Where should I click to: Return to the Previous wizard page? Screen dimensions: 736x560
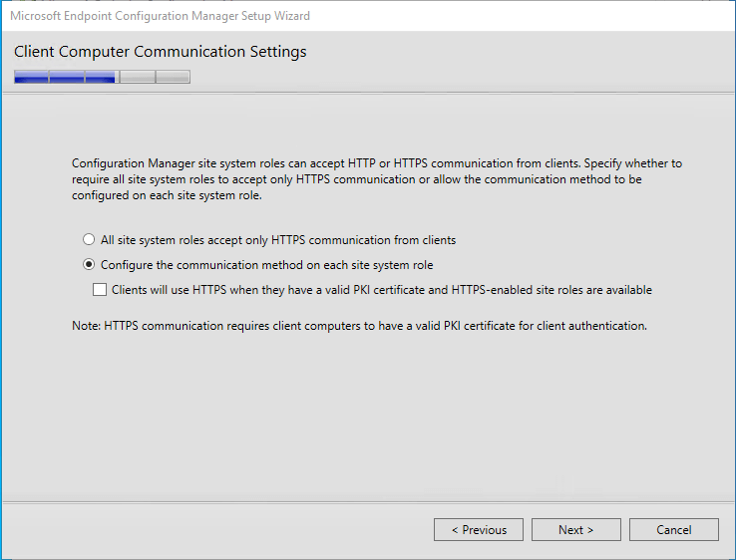point(479,529)
